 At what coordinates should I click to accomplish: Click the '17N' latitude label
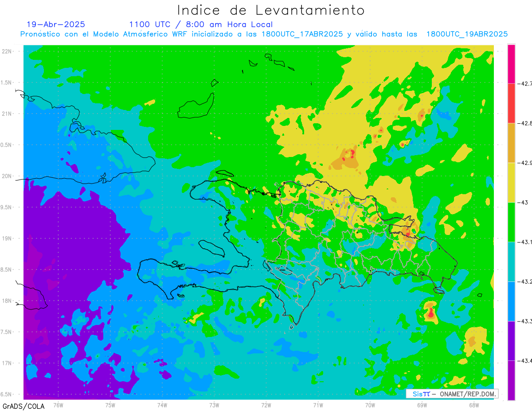coord(7,363)
